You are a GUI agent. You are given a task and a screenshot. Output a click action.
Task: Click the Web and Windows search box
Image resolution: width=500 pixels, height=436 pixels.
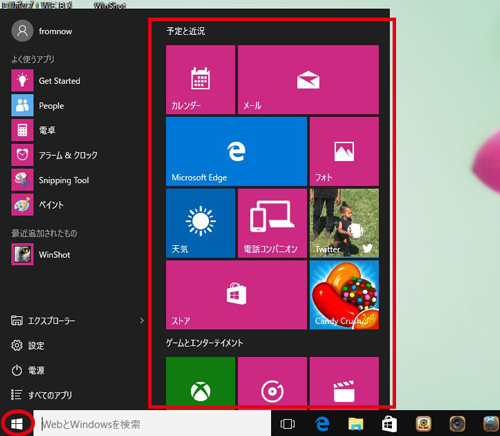click(x=152, y=424)
